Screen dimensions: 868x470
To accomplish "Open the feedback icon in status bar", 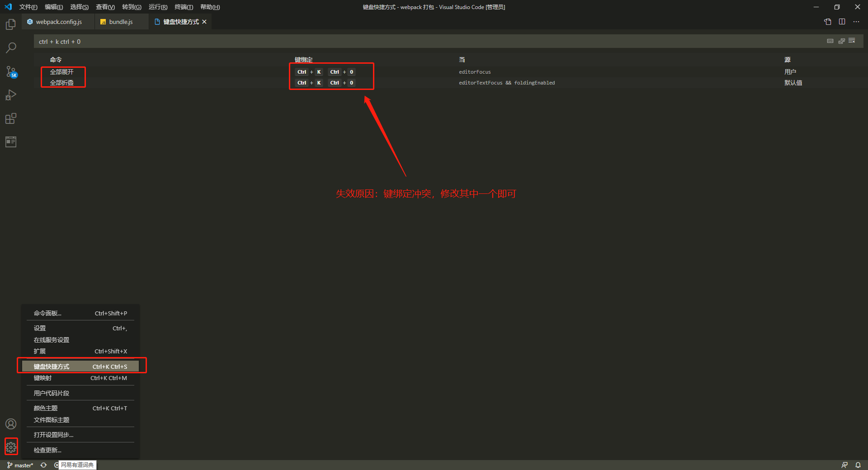I will [x=844, y=465].
